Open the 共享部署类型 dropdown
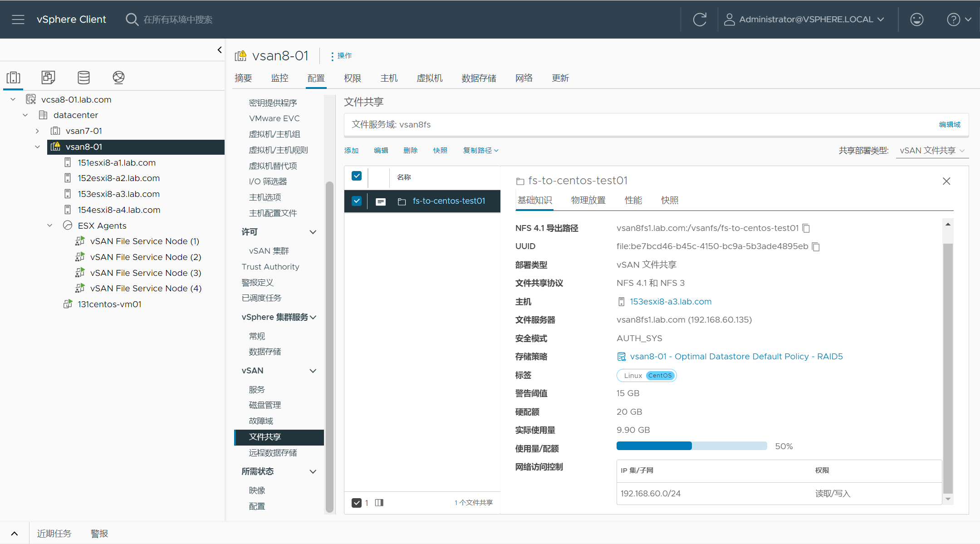Screen dimensions: 980x544 pyautogui.click(x=932, y=151)
